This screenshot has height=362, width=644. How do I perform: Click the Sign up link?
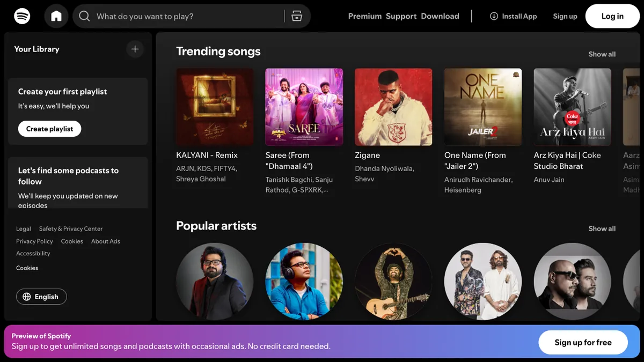pos(565,16)
